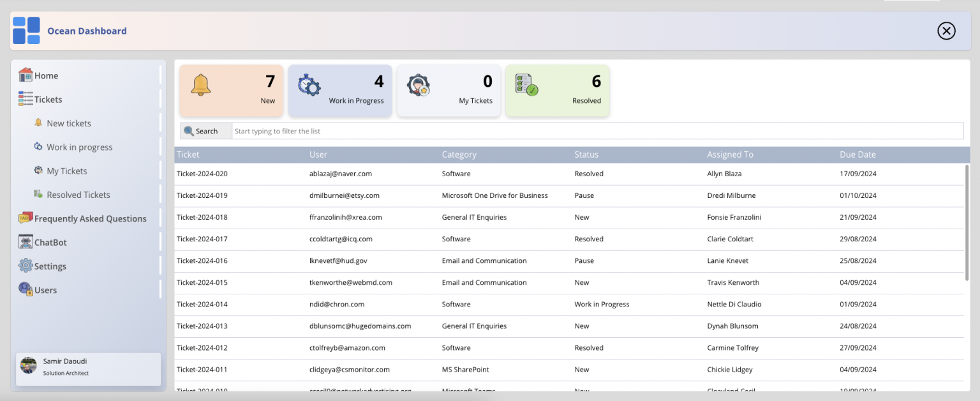Click the Ocean Dashboard logo icon
Image resolution: width=980 pixels, height=401 pixels.
click(x=26, y=30)
